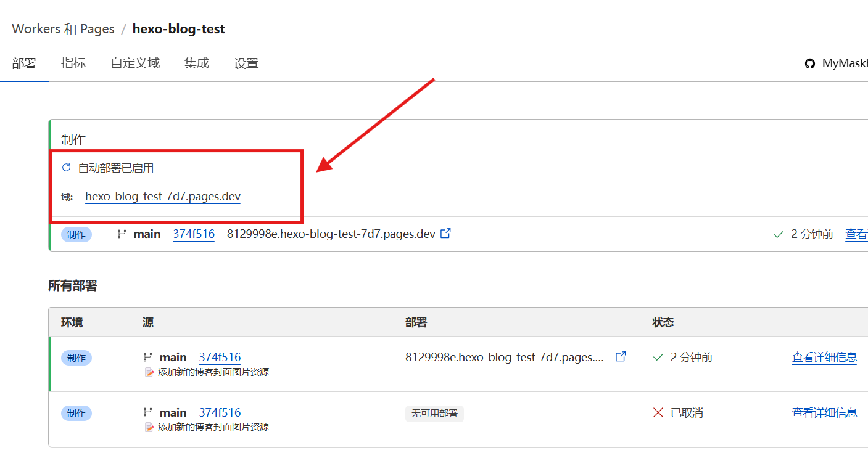Click 制作 badge in successful deployment row
Image resolution: width=868 pixels, height=450 pixels.
[76, 358]
